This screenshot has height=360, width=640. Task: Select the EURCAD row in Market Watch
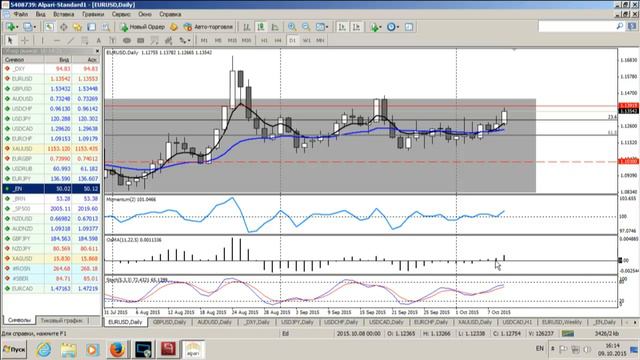[51, 289]
